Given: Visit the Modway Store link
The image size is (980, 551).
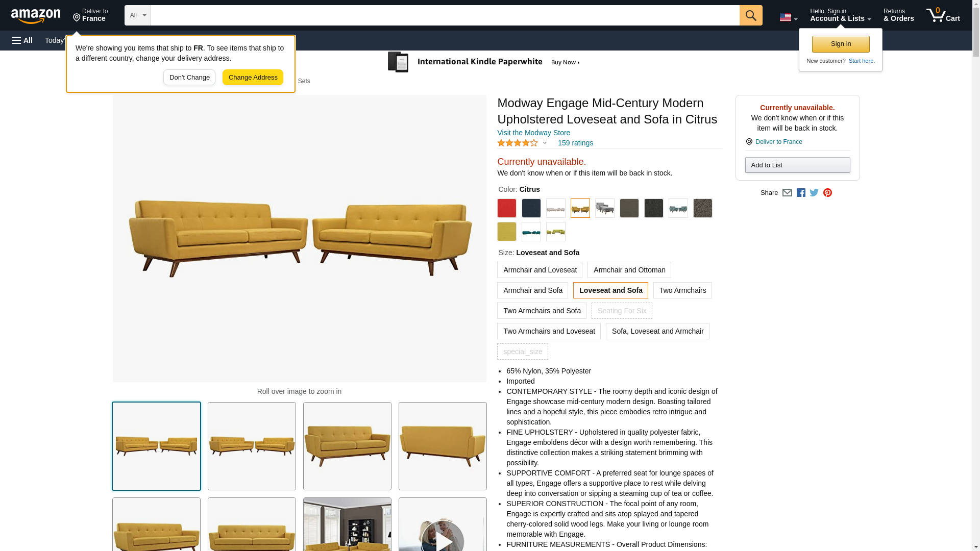Looking at the screenshot, I should 533,133.
